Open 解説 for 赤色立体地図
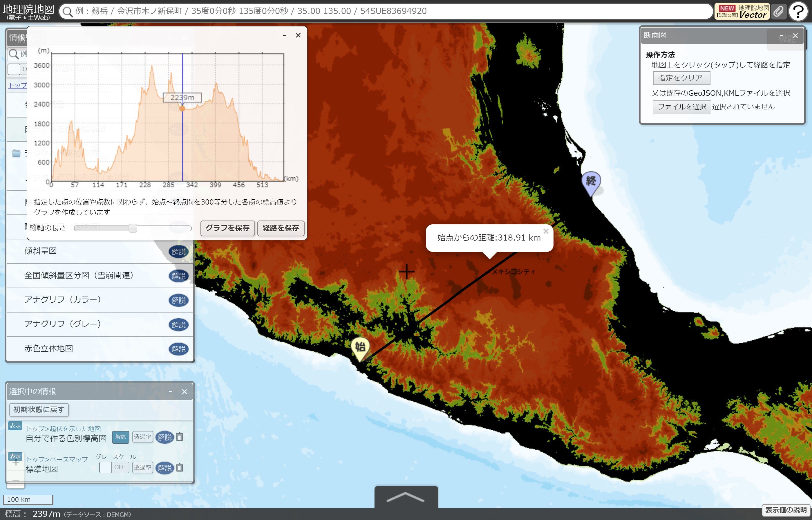 pos(178,349)
